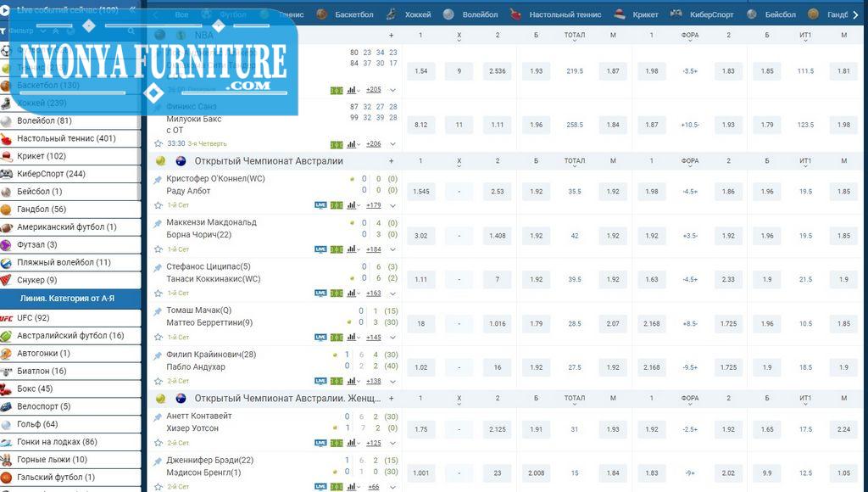Click the LIVE badge in Макдональд vs Чорич row
This screenshot has height=492, width=868.
(x=320, y=249)
